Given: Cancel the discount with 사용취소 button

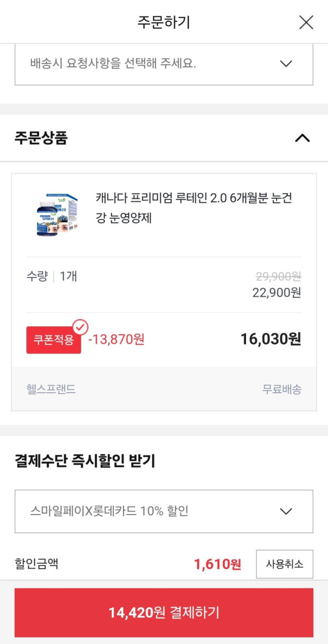Looking at the screenshot, I should tap(284, 564).
